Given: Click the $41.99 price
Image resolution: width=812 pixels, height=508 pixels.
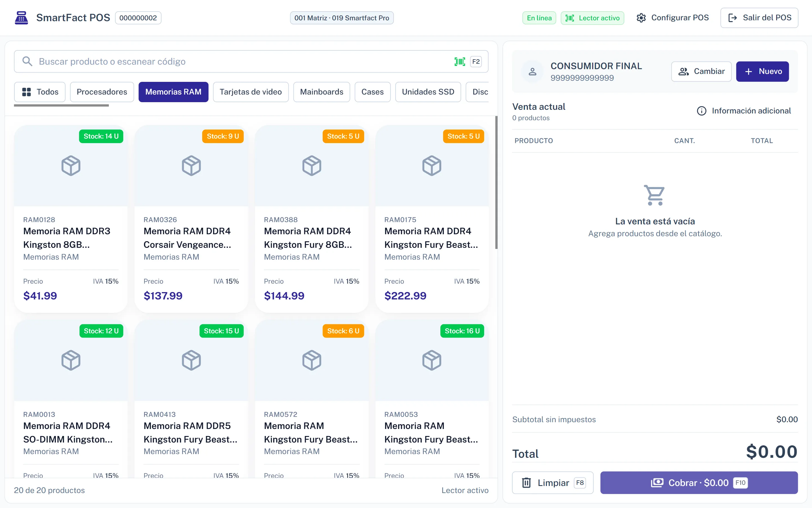Looking at the screenshot, I should click(40, 296).
